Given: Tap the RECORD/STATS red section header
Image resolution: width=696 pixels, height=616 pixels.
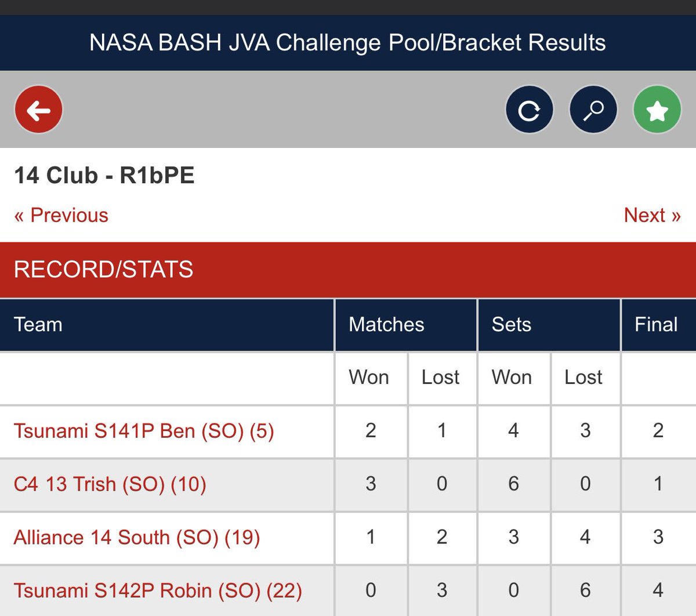Looking at the screenshot, I should [x=348, y=270].
